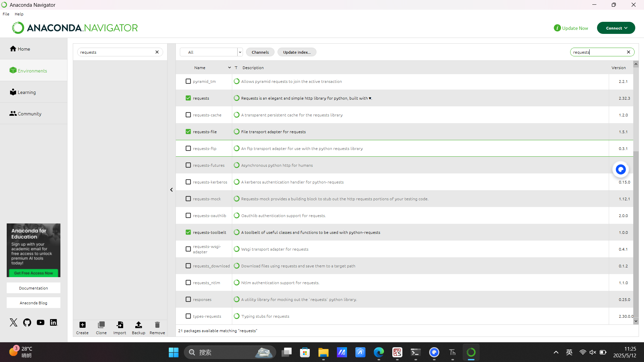The height and width of the screenshot is (362, 644).
Task: Open File Explorer from the taskbar
Action: pos(324,352)
